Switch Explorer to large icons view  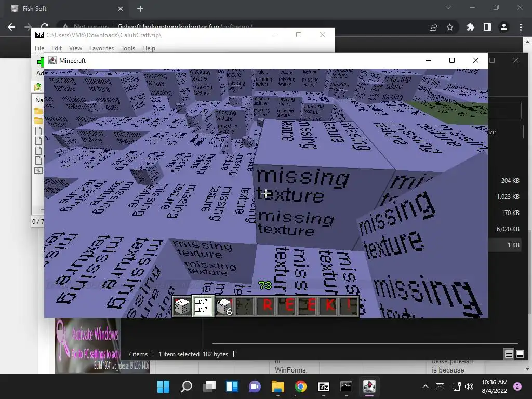(x=520, y=354)
